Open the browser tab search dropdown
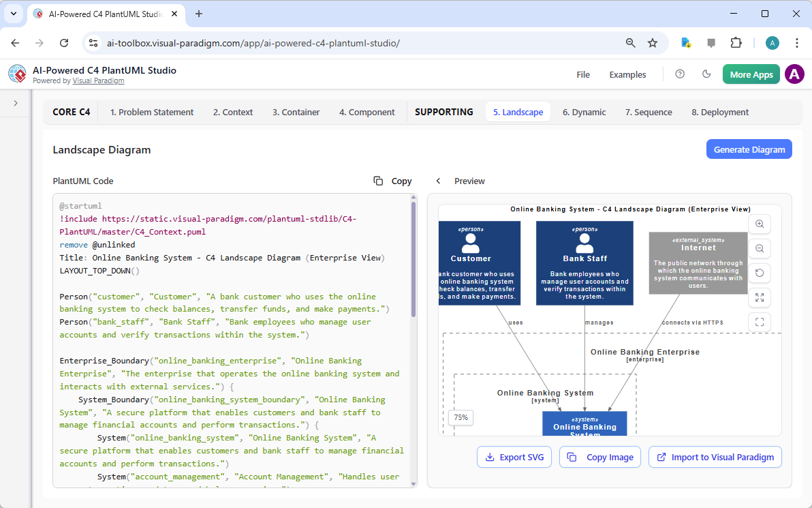This screenshot has height=508, width=812. point(13,14)
